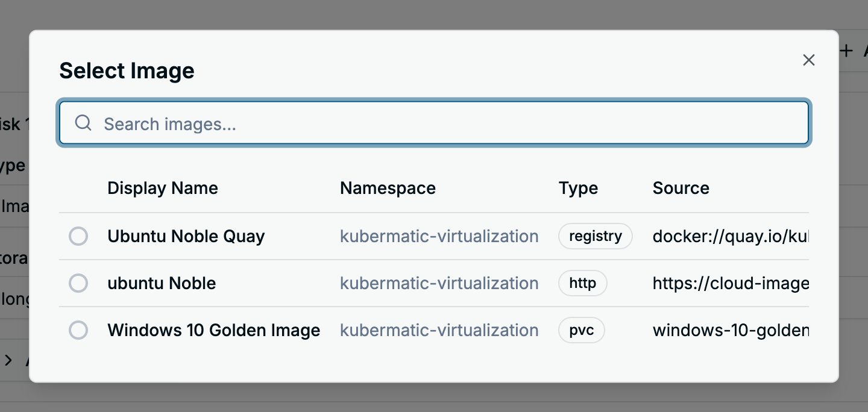The height and width of the screenshot is (412, 868).
Task: Focus the Search images field
Action: pyautogui.click(x=434, y=123)
